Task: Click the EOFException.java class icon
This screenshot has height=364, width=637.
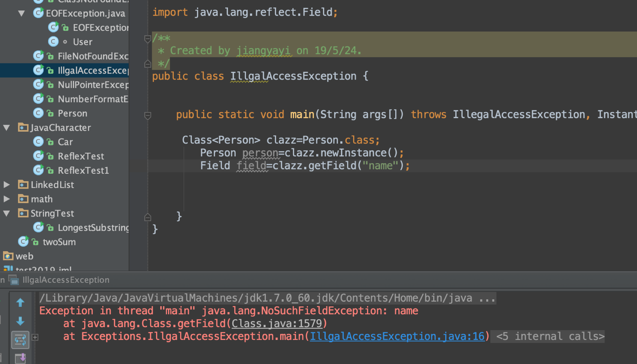Action: click(38, 13)
